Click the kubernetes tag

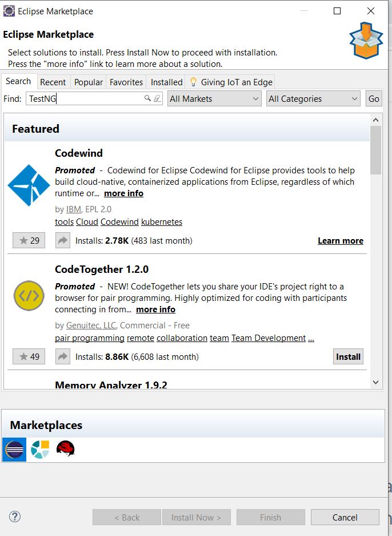pyautogui.click(x=162, y=222)
